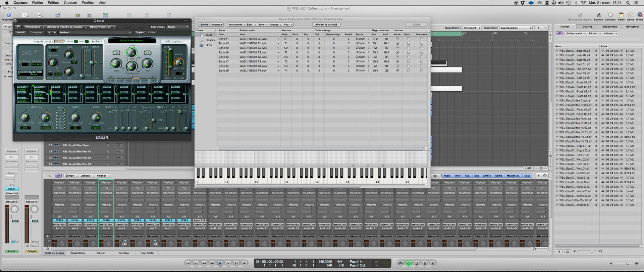This screenshot has height=272, width=644.
Task: Click the Afficher la vélocité button
Action: [326, 25]
